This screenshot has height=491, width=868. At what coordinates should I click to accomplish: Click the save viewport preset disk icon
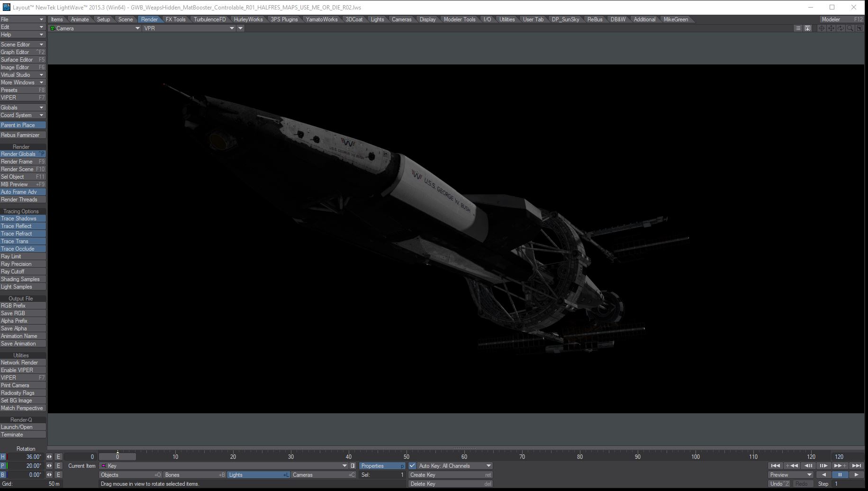808,28
